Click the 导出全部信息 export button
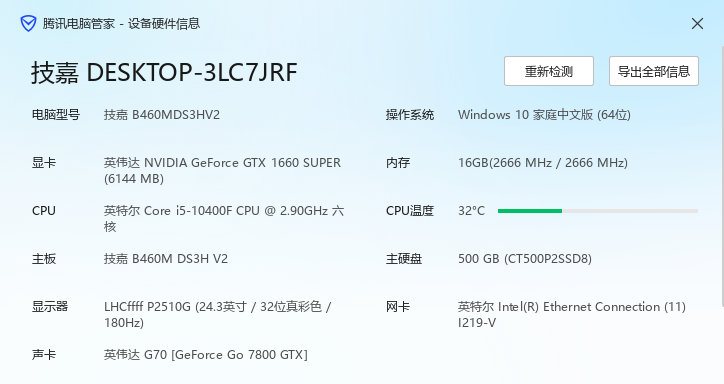 [x=653, y=71]
